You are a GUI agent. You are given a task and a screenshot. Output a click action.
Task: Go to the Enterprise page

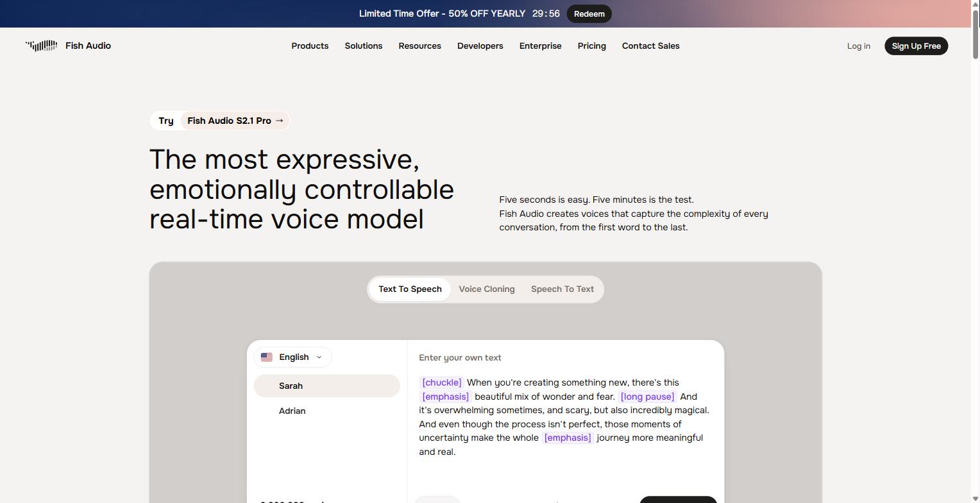[540, 46]
